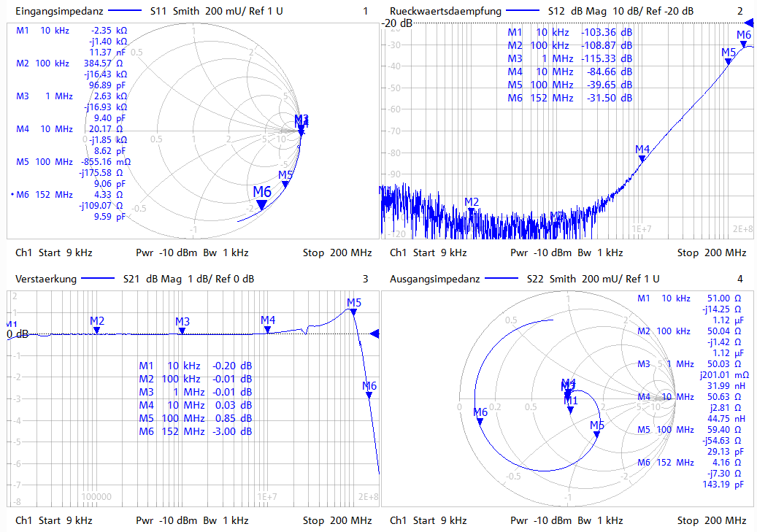Select the M5 100 MHz -39.65 dB readout
The image size is (757, 532).
coord(569,85)
